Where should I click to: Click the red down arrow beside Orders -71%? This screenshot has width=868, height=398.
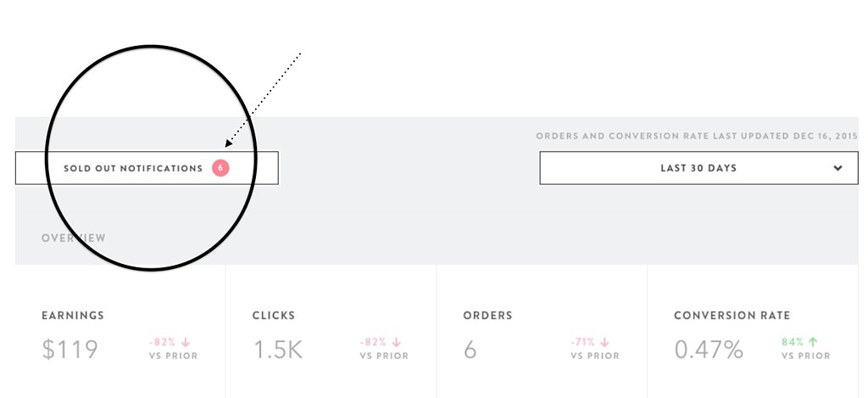(x=604, y=343)
